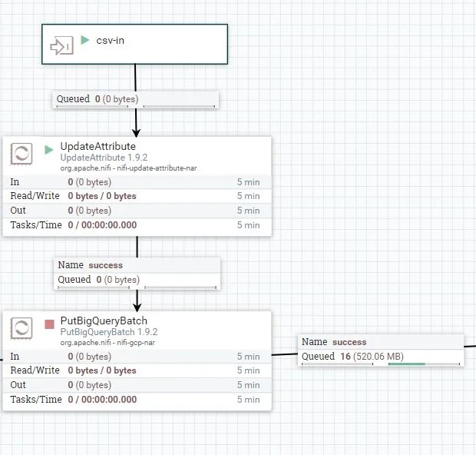Click the PutBigQueryBatch processor icon
Screen dimensions: 476x455
21,328
